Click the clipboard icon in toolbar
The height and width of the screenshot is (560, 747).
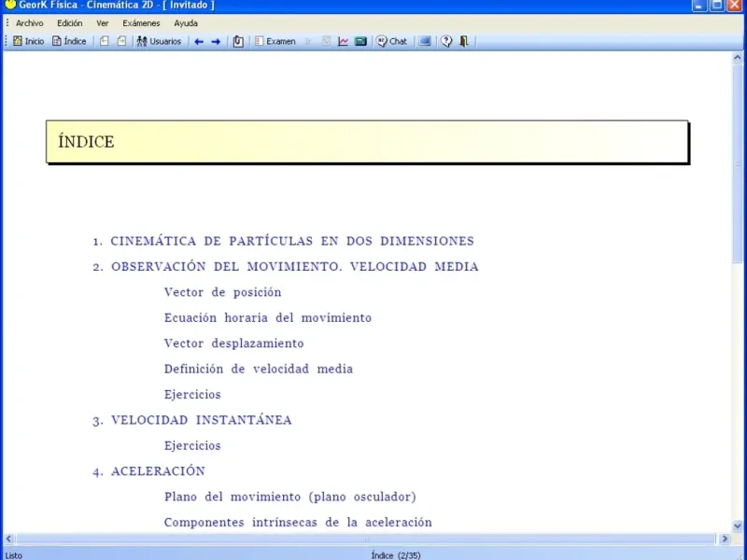pyautogui.click(x=238, y=42)
